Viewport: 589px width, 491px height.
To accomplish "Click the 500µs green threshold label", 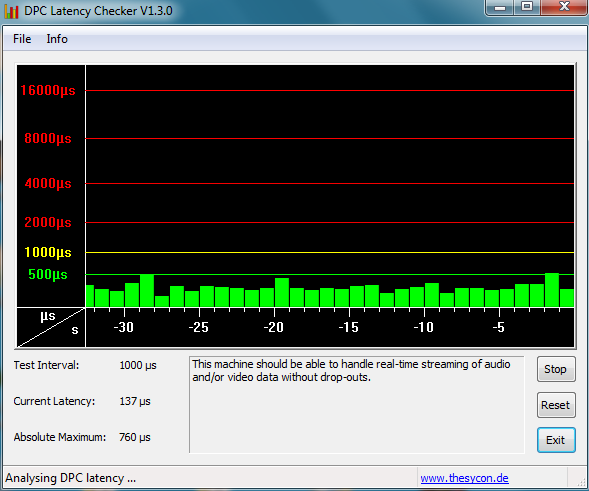I will coord(48,275).
